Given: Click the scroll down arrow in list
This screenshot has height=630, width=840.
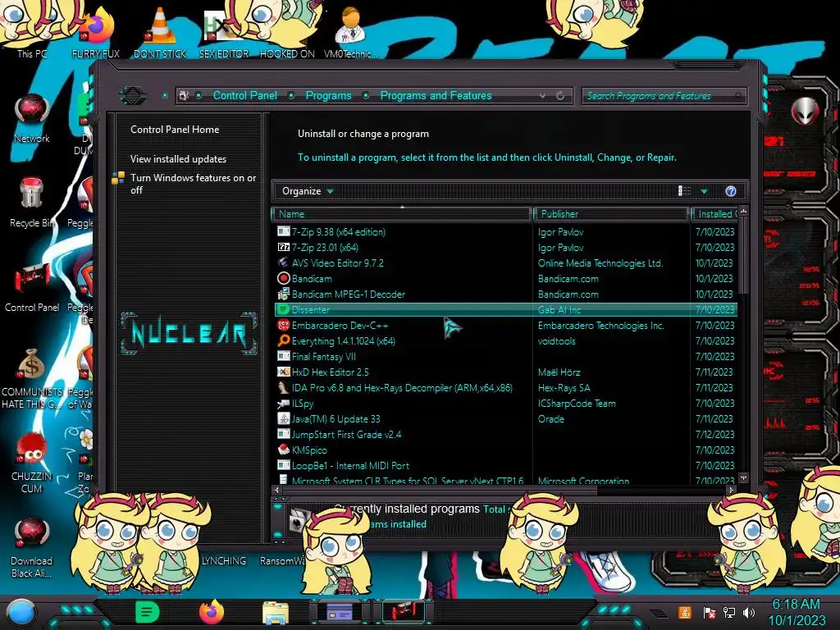Looking at the screenshot, I should pos(743,477).
